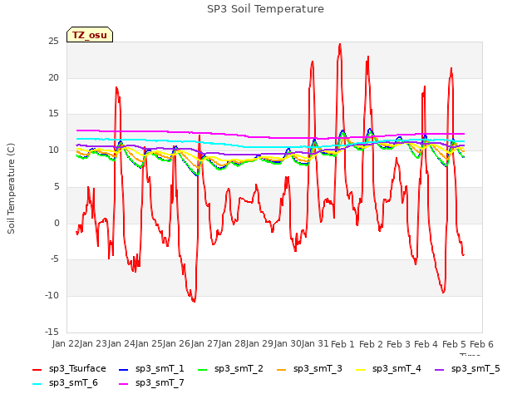Click the Feb 5 x-axis tick label
Image resolution: width=532 pixels, height=399 pixels.
point(454,344)
